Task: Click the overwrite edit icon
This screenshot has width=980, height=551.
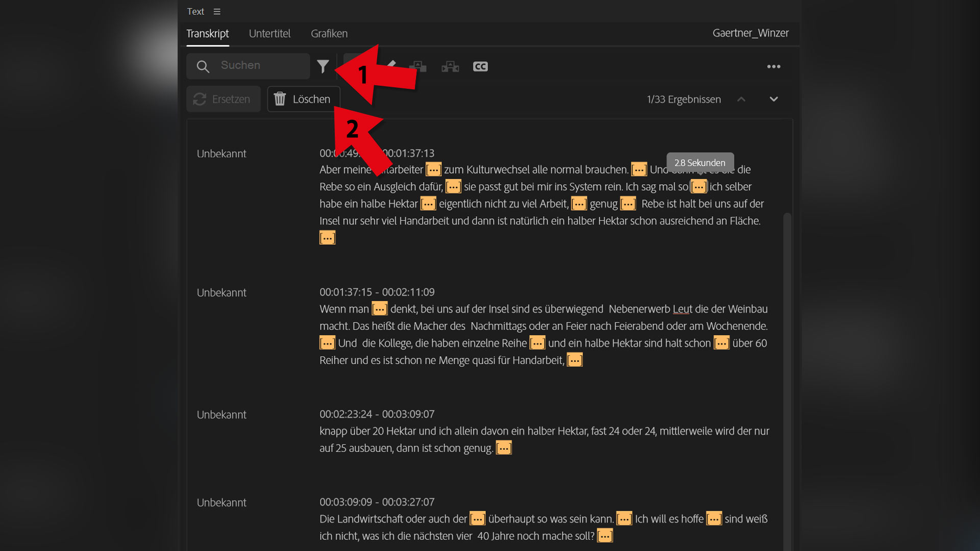Action: [450, 66]
